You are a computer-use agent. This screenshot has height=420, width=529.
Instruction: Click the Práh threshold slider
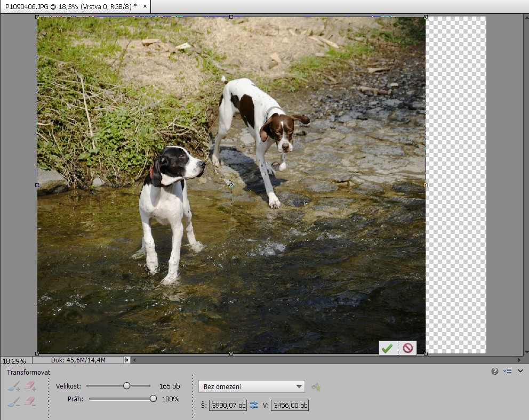(153, 399)
